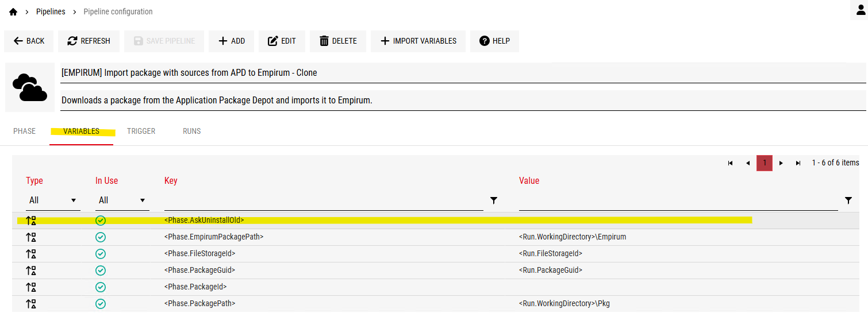Open the Type filter dropdown
Image resolution: width=868 pixels, height=336 pixels.
point(53,200)
